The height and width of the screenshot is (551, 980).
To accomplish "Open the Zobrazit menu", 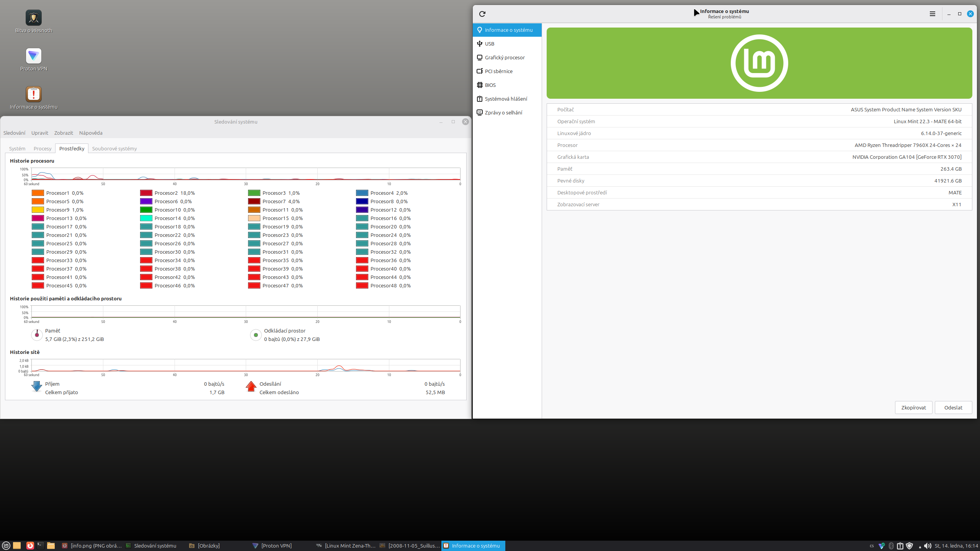I will click(64, 133).
